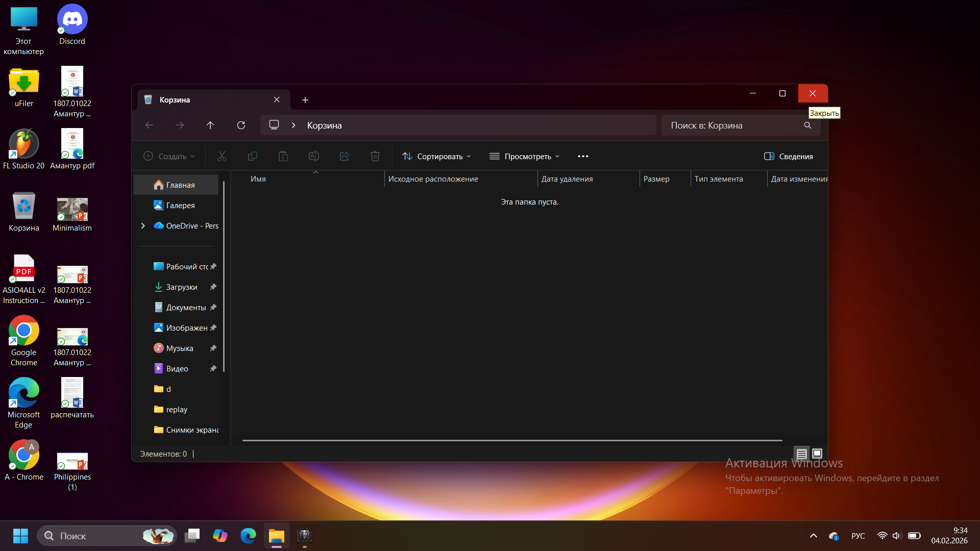Expand the OneDrive tree node
Image resolution: width=980 pixels, height=551 pixels.
tap(143, 226)
